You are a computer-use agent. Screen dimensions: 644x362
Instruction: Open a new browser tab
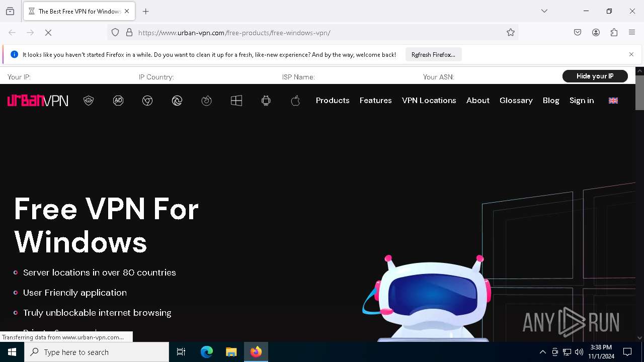coord(146,11)
